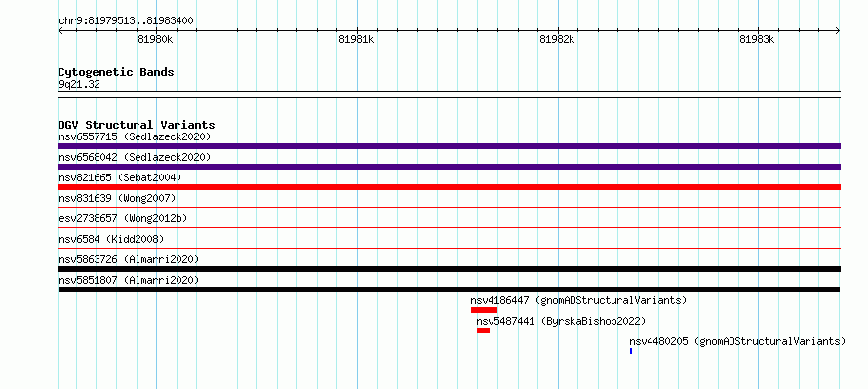Open variant nsv821665 (Sebat2004) label
This screenshot has height=389, width=868.
pyautogui.click(x=120, y=177)
